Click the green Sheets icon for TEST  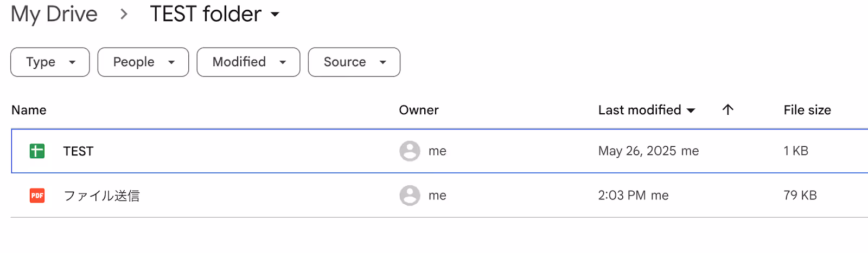(x=37, y=151)
